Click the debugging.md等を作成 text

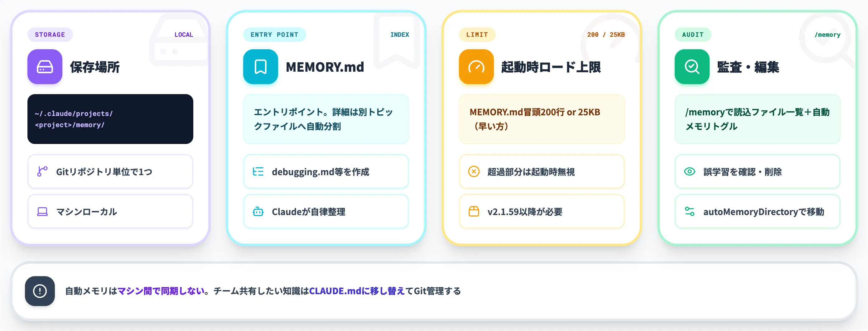tap(321, 172)
